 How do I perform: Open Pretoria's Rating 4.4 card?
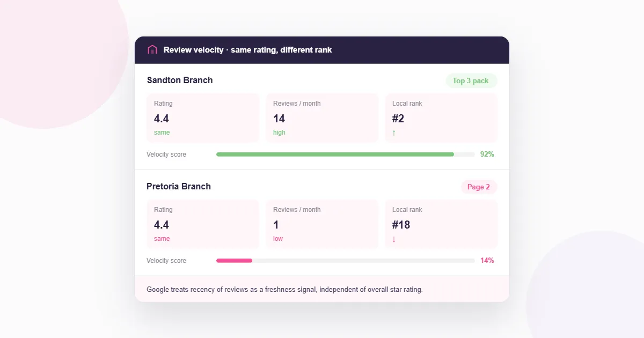point(203,224)
